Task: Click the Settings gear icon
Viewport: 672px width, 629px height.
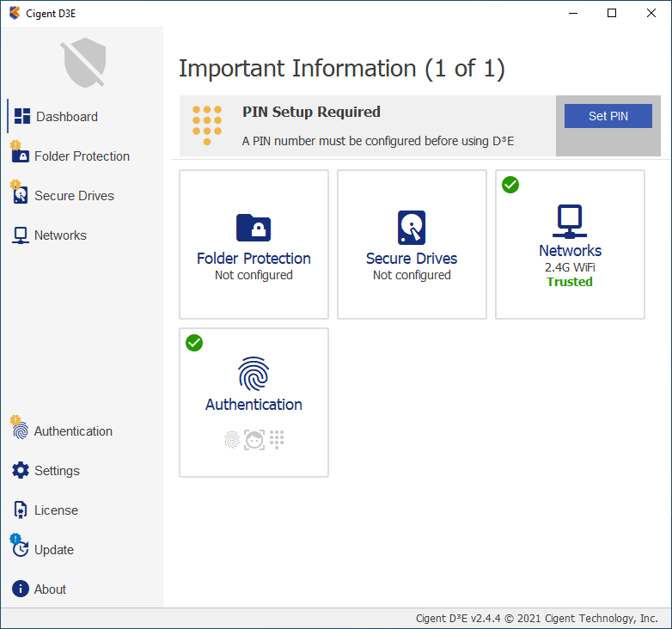Action: pyautogui.click(x=20, y=470)
